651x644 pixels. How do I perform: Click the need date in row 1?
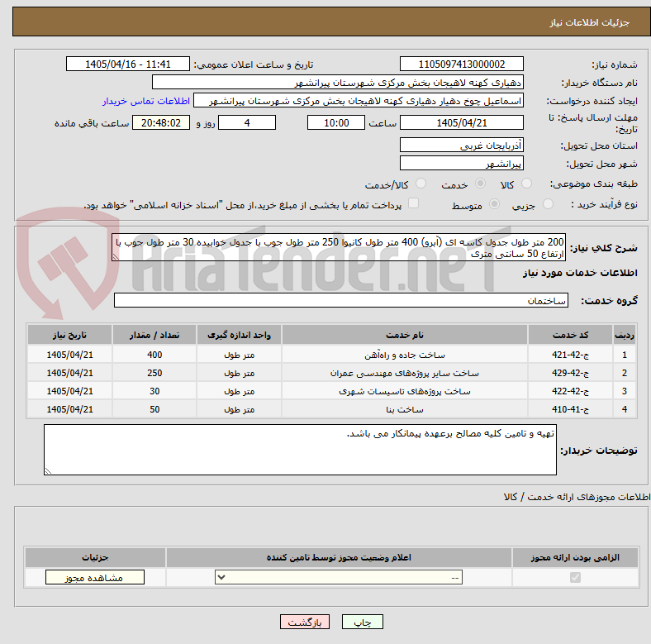(x=69, y=355)
